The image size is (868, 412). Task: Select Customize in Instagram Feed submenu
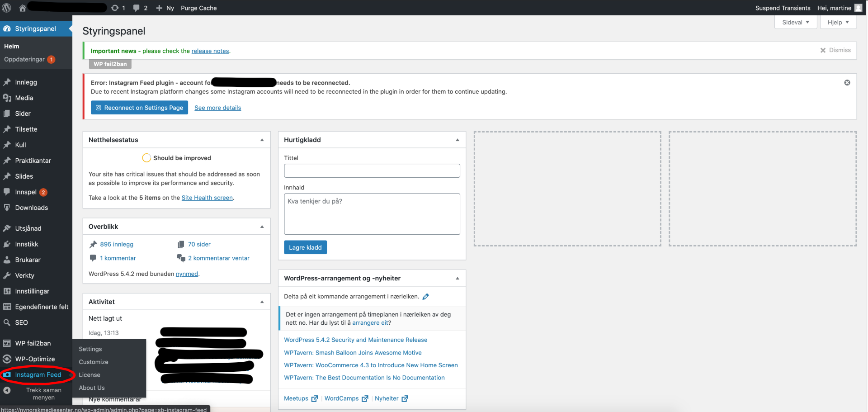pos(94,362)
